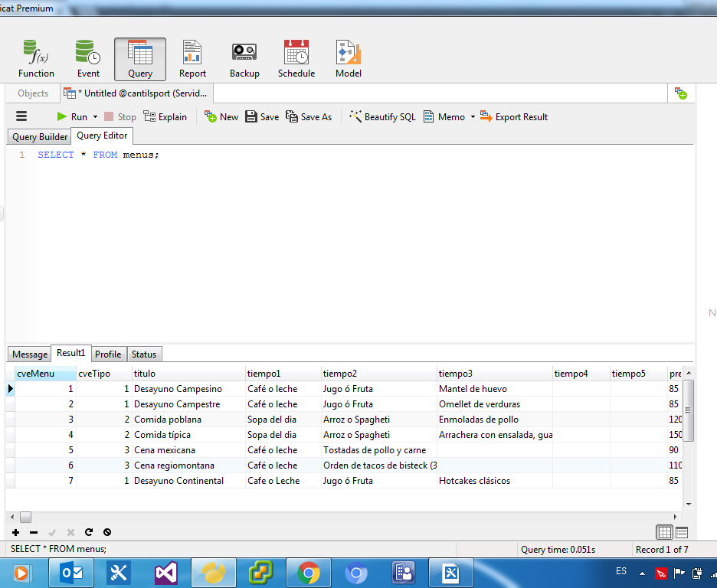
Task: Expand the Memo dropdown arrow
Action: pos(473,117)
